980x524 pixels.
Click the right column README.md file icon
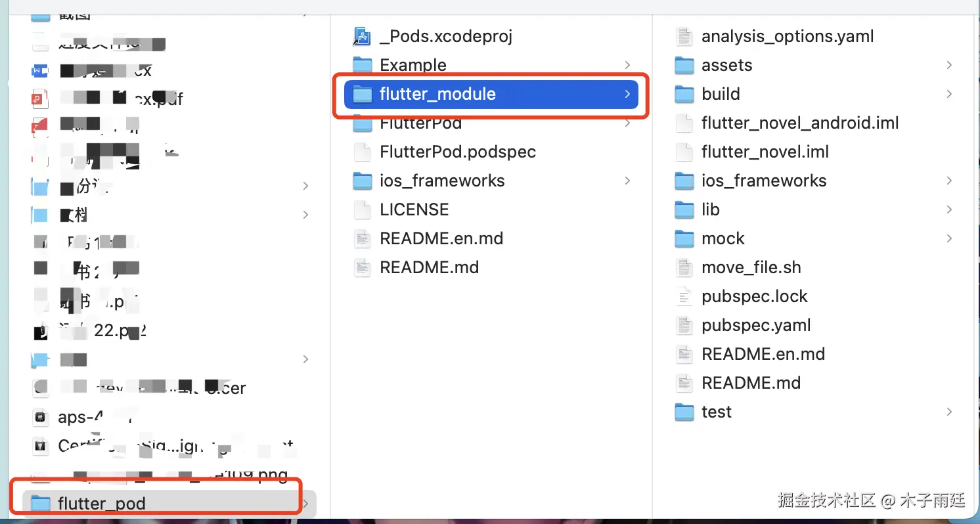coord(684,383)
